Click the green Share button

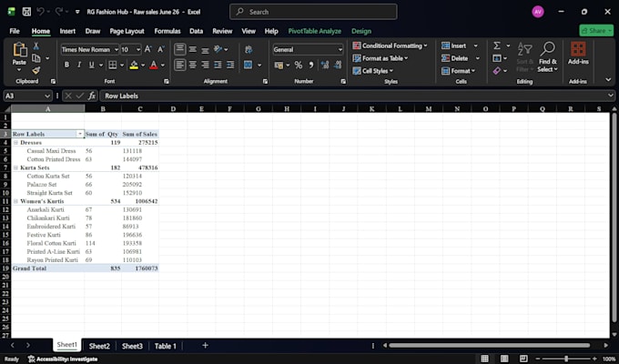pyautogui.click(x=596, y=30)
